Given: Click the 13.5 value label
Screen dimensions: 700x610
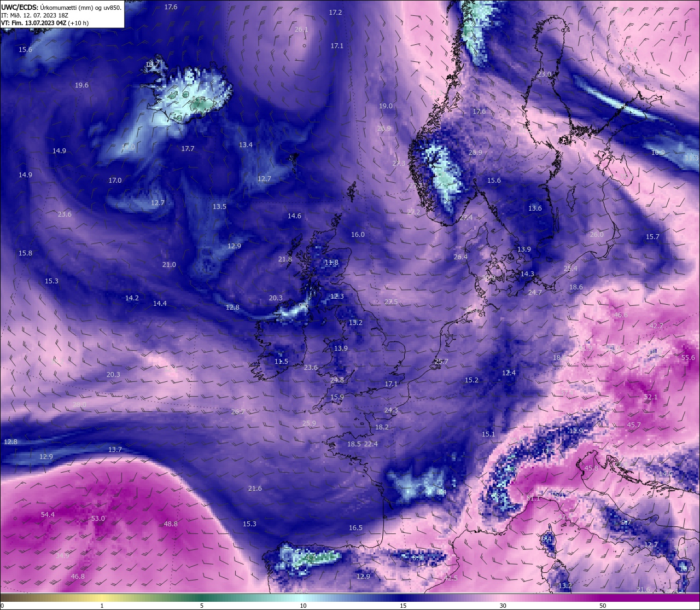Looking at the screenshot, I should 219,207.
